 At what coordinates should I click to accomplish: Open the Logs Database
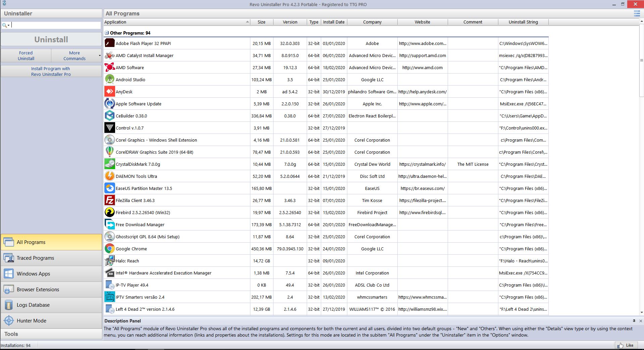point(51,305)
